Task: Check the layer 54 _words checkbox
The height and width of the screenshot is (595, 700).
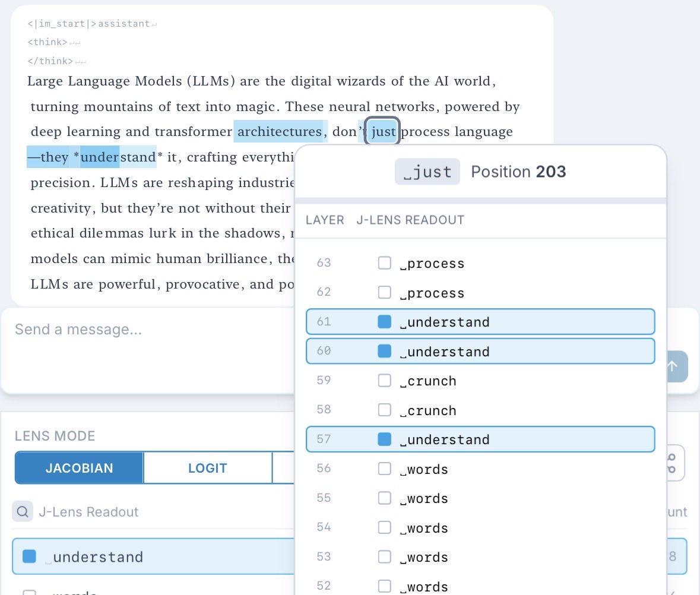Action: [x=384, y=527]
